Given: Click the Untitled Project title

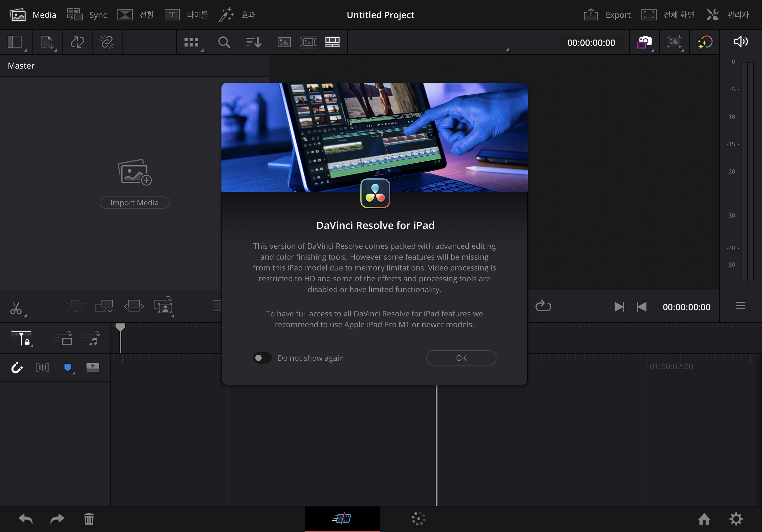Looking at the screenshot, I should click(x=380, y=15).
